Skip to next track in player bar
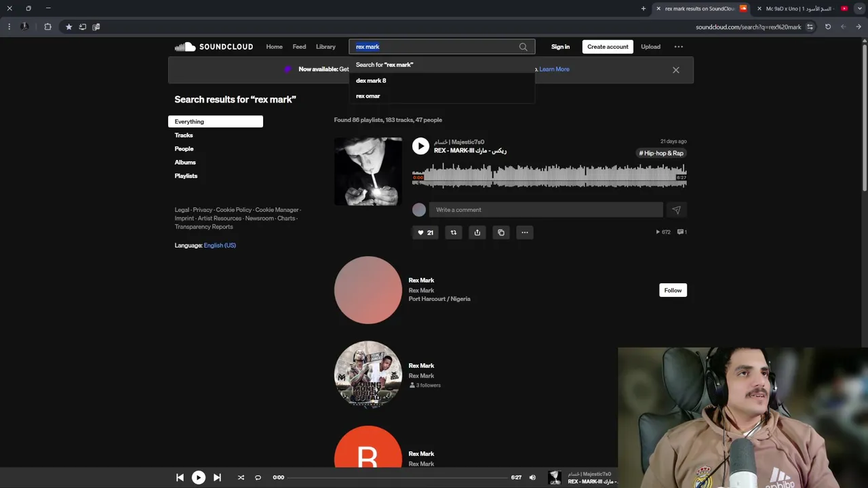Screen dimensions: 868x488 tap(217, 477)
